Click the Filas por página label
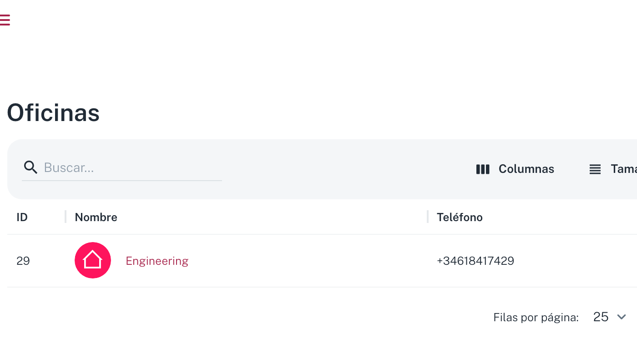The height and width of the screenshot is (364, 637). click(536, 317)
